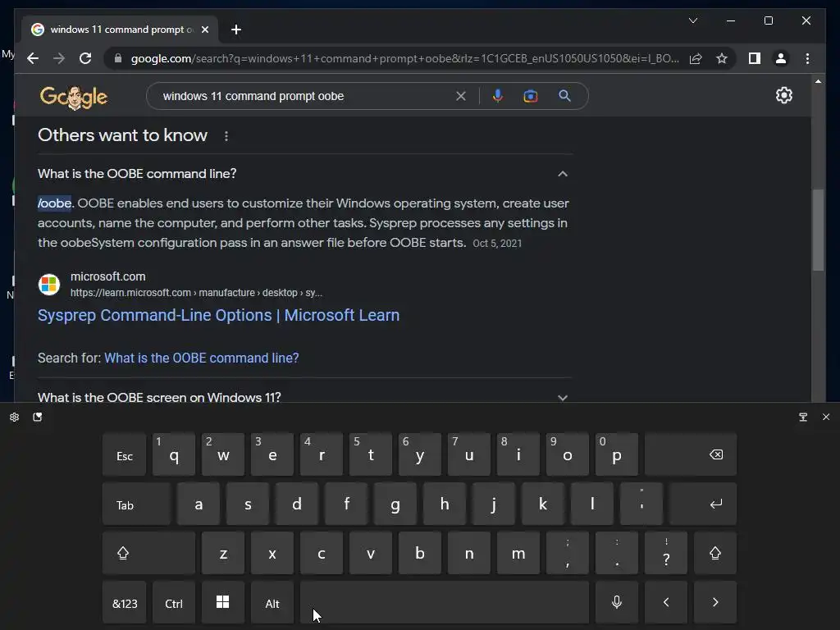
Task: Close the windows 11 command prompt tab
Action: tap(204, 30)
